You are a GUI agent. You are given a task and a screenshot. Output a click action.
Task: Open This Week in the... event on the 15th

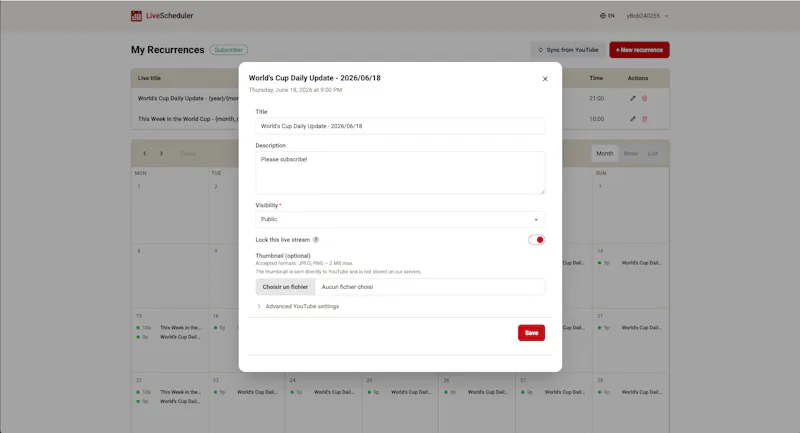coord(169,328)
